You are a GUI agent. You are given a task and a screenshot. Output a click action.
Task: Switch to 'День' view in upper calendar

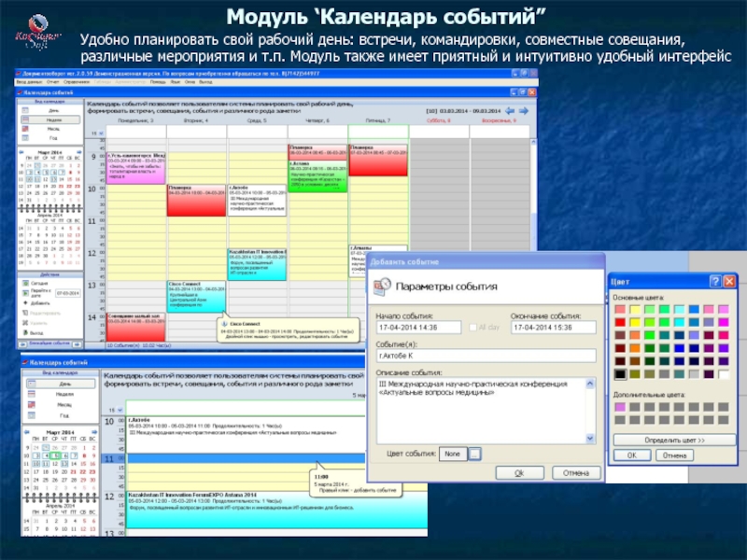(x=52, y=109)
